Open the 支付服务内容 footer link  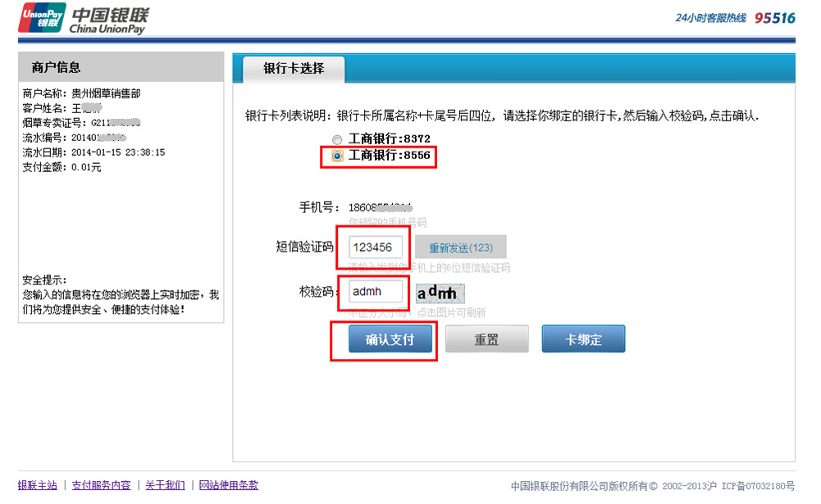pos(101,485)
